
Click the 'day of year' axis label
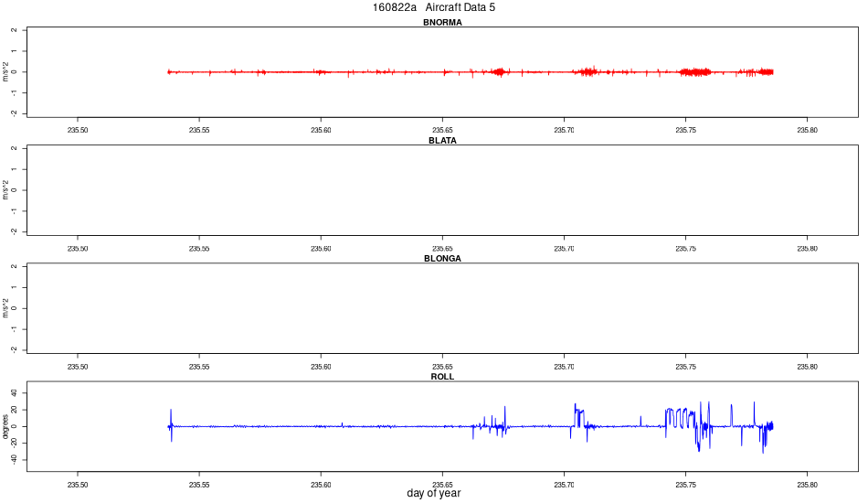tap(433, 493)
